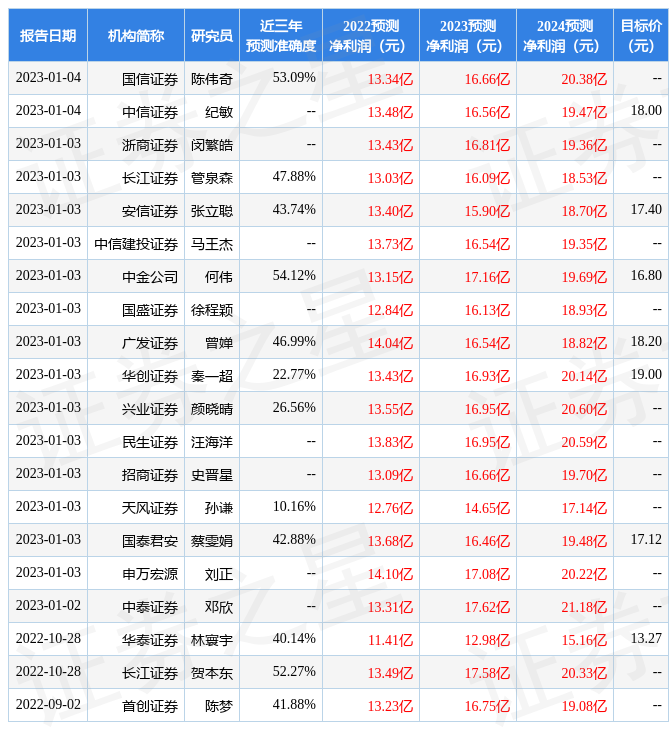The image size is (669, 730).
Task: Select the 中信建投证券 institution cell
Action: (x=136, y=244)
